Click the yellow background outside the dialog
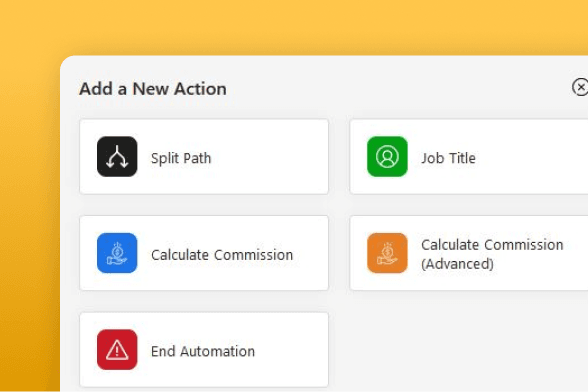 tap(292, 26)
